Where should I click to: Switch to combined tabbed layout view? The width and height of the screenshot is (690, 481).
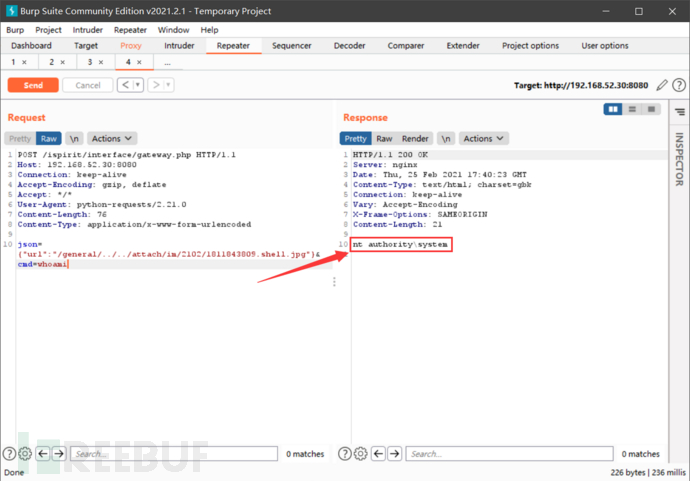pos(651,109)
